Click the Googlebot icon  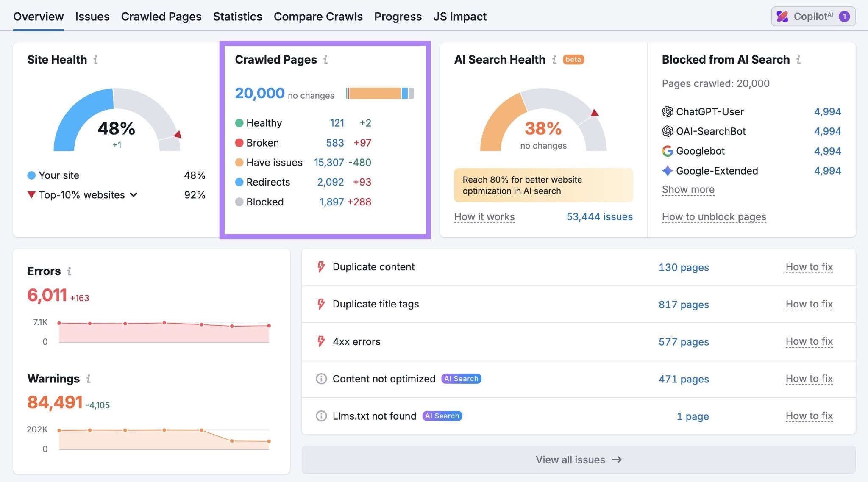[668, 151]
